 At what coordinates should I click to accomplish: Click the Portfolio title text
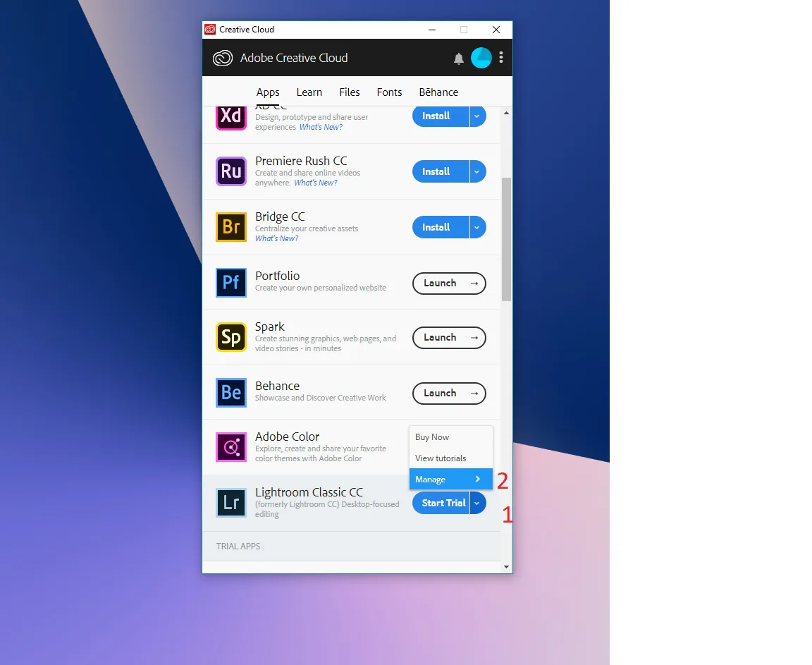(x=277, y=276)
